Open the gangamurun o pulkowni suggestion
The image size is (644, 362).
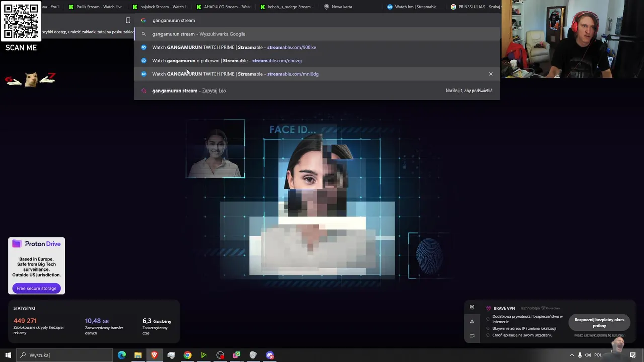click(317, 60)
